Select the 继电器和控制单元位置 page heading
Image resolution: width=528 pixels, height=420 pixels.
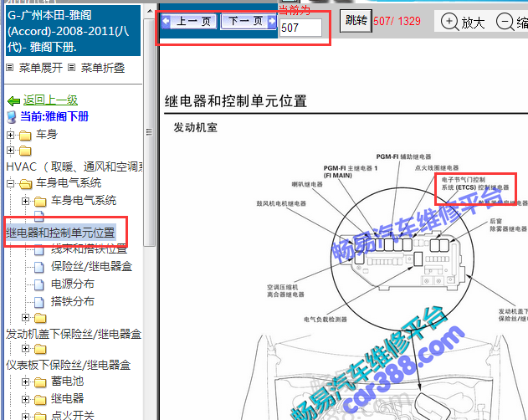point(236,101)
